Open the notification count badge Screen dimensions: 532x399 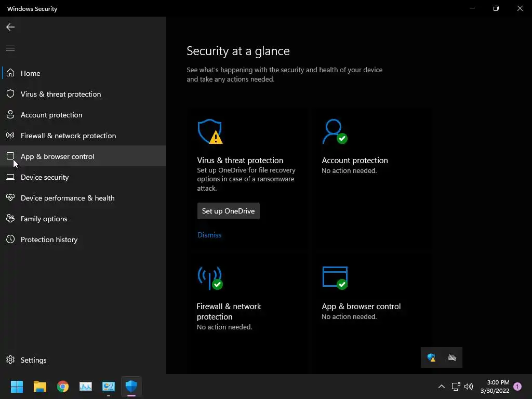(517, 387)
